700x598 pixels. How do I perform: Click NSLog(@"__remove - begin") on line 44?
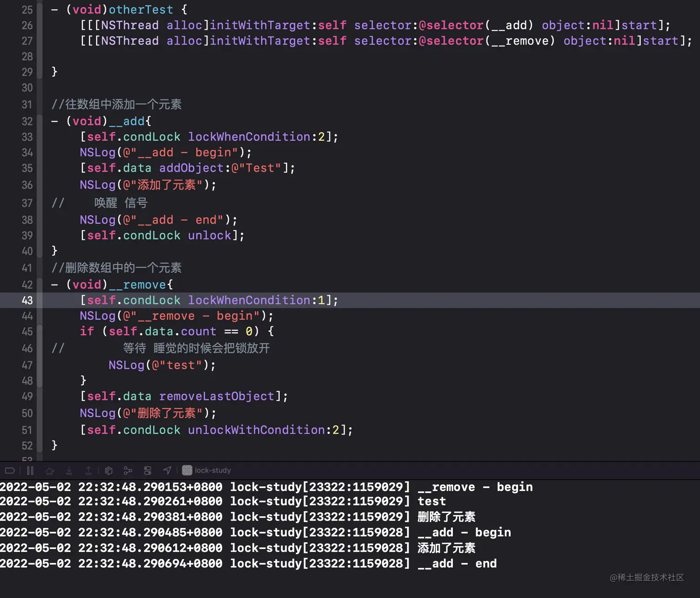(177, 316)
